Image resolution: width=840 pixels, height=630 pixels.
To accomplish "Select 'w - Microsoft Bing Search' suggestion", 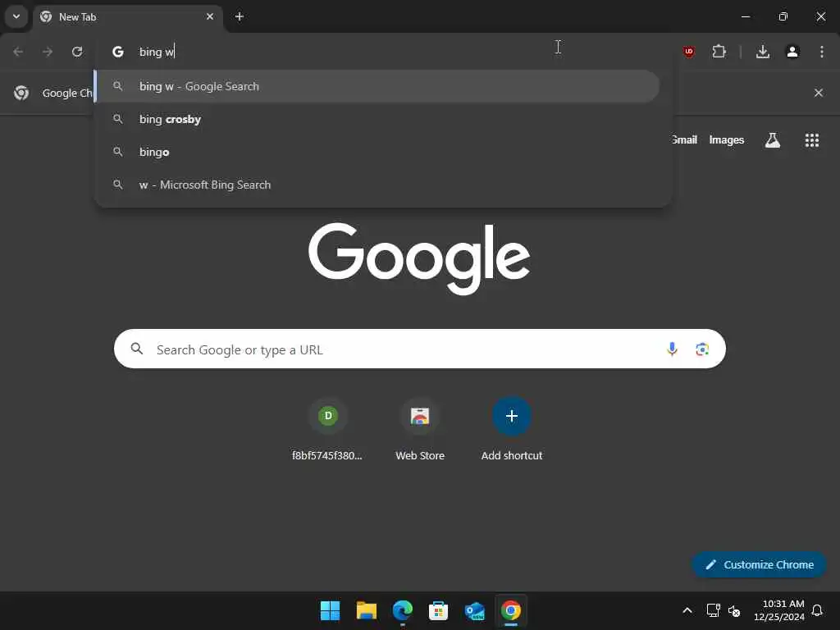I will tap(377, 185).
